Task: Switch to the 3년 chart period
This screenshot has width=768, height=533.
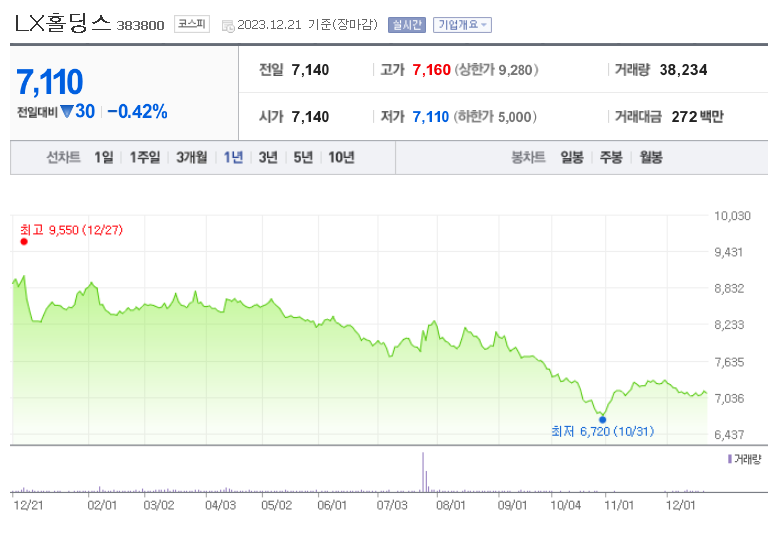Action: click(268, 157)
